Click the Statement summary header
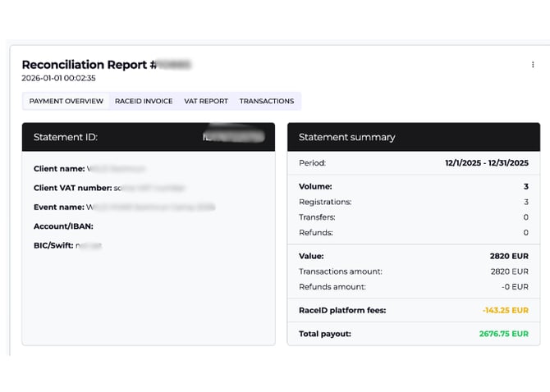This screenshot has width=550, height=392. pos(346,137)
